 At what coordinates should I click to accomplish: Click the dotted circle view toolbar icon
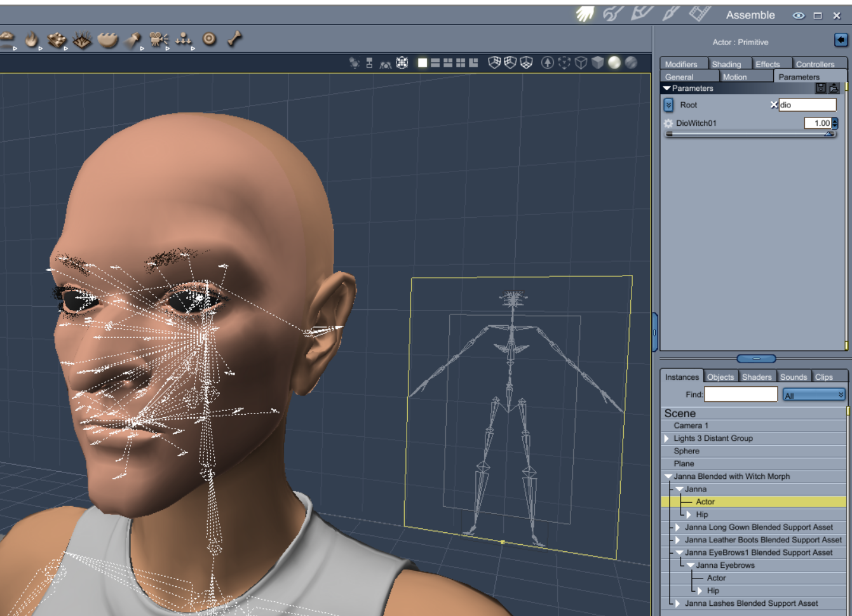pos(564,62)
